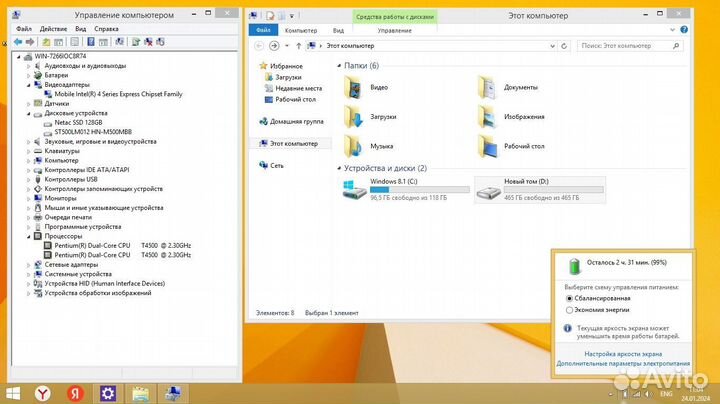Select the Новый том (D:) drive
Viewport: 720px width, 404px height.
(x=540, y=189)
